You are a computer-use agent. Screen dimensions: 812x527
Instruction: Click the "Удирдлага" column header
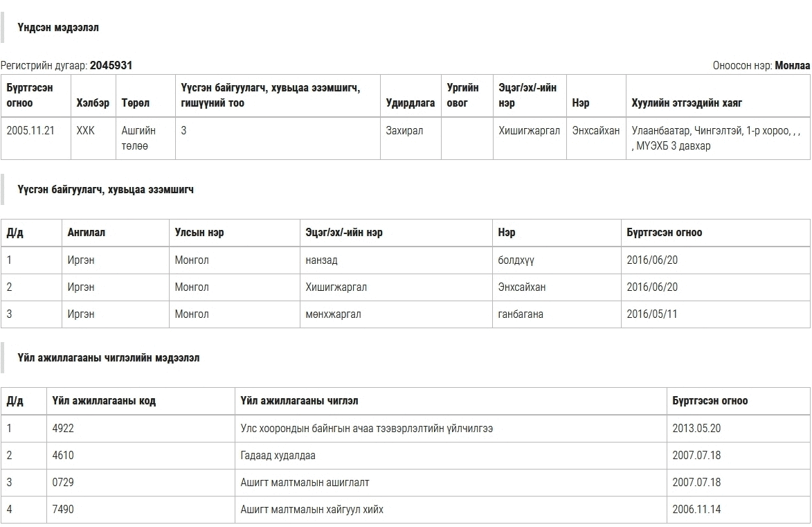[410, 103]
